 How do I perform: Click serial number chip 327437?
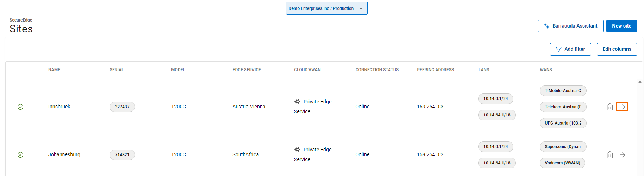click(x=122, y=107)
